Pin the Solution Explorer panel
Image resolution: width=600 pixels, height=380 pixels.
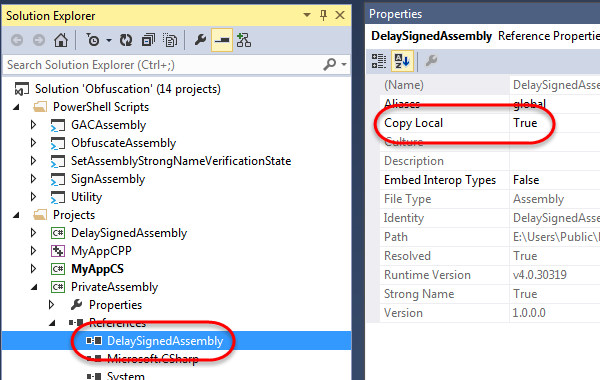coord(323,15)
